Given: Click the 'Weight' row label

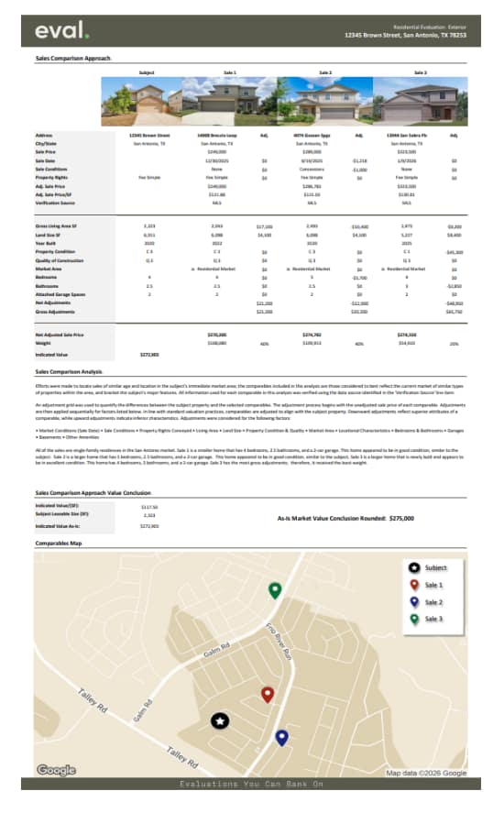Looking at the screenshot, I should (43, 343).
